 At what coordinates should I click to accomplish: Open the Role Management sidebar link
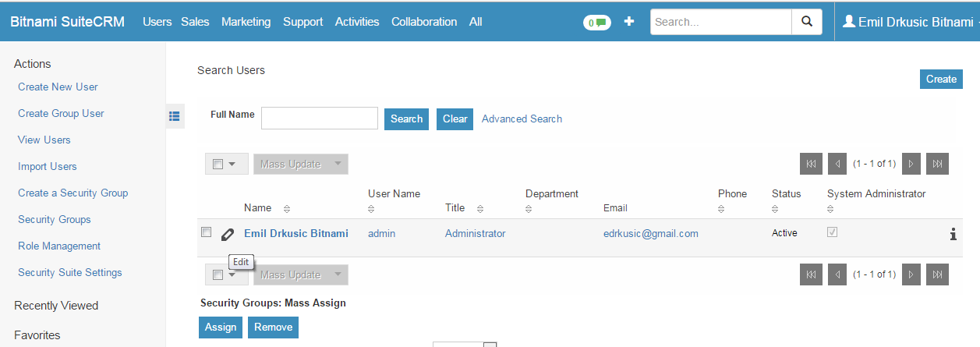point(59,246)
